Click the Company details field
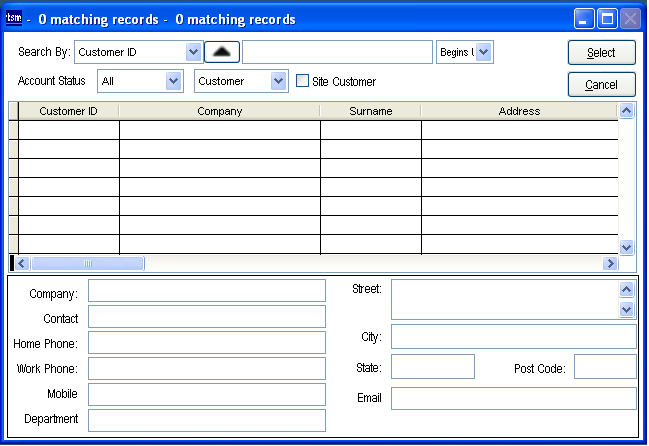 (206, 291)
